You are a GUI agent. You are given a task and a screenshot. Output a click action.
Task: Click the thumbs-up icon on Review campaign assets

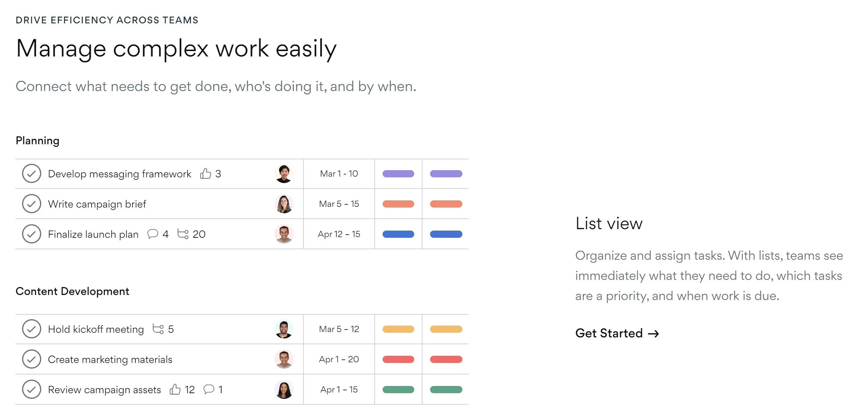click(175, 389)
